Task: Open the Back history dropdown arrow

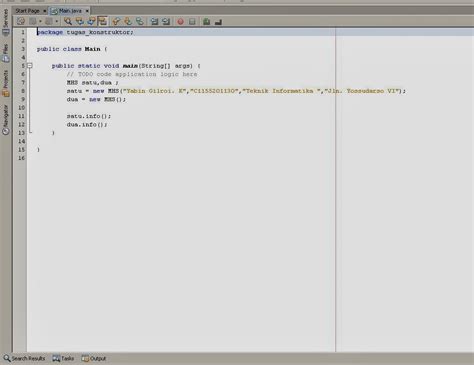Action: point(40,22)
